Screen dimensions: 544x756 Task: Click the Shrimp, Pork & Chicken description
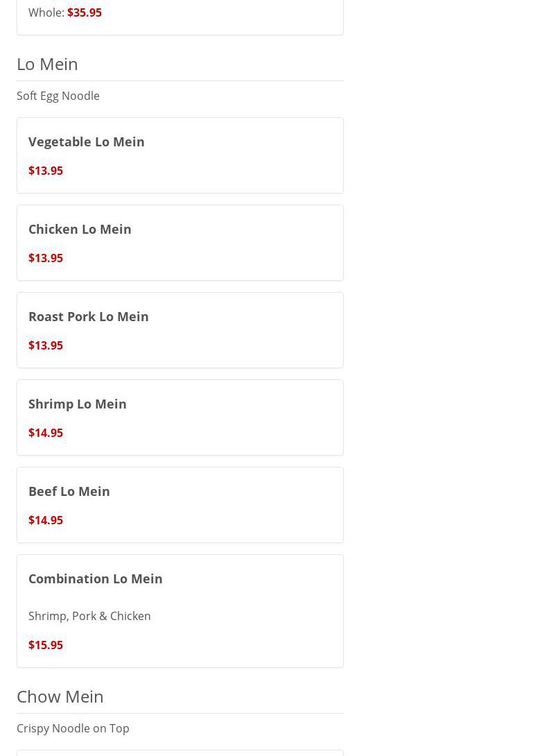point(89,616)
